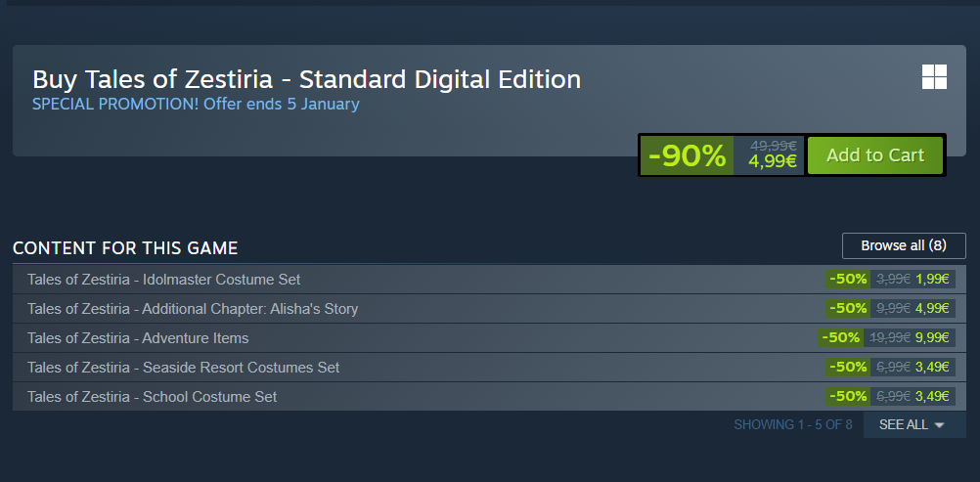This screenshot has height=482, width=980.
Task: Expand the SEE ALL dropdown arrow
Action: pyautogui.click(x=939, y=425)
